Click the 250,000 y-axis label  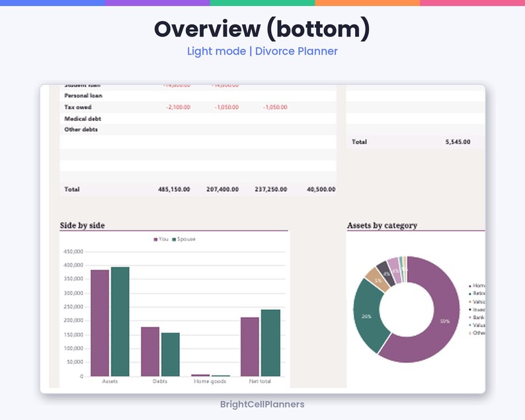73,307
